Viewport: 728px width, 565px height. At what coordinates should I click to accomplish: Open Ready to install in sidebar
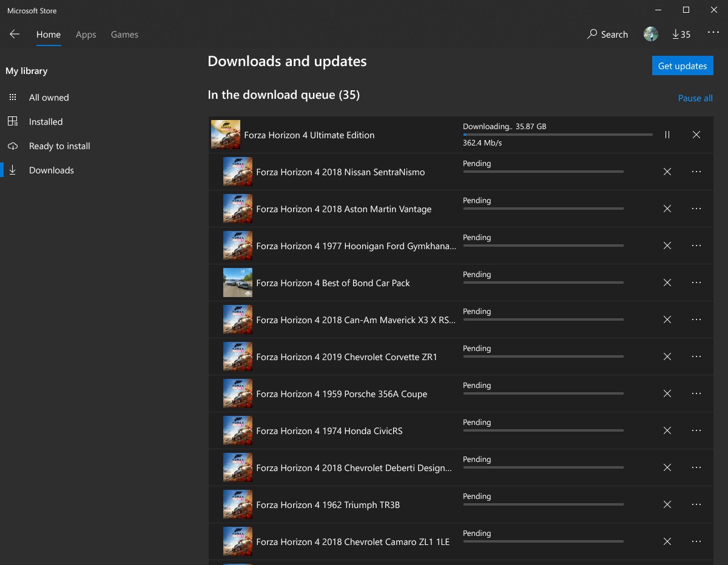[x=59, y=146]
